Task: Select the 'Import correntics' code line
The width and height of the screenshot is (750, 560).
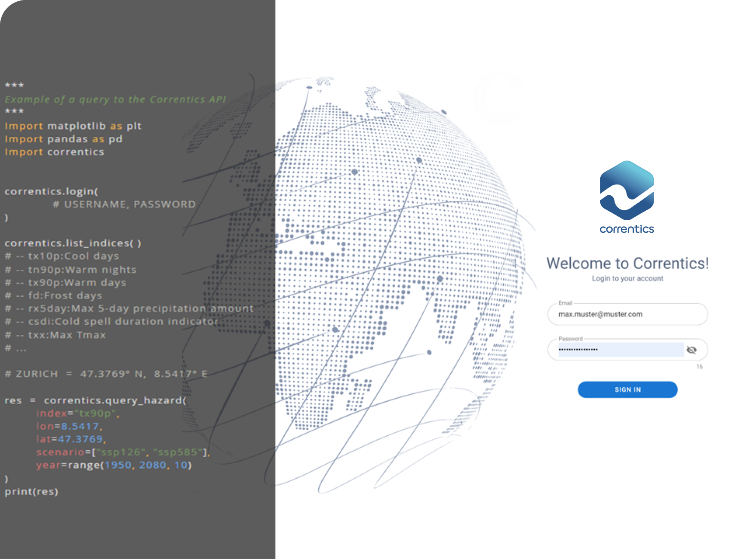Action: tap(54, 152)
